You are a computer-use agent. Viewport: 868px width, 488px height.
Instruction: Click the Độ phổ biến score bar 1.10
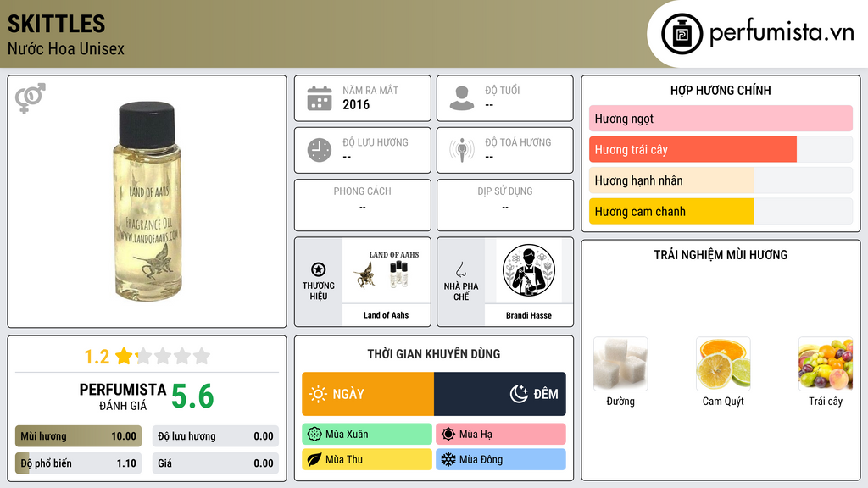click(78, 463)
